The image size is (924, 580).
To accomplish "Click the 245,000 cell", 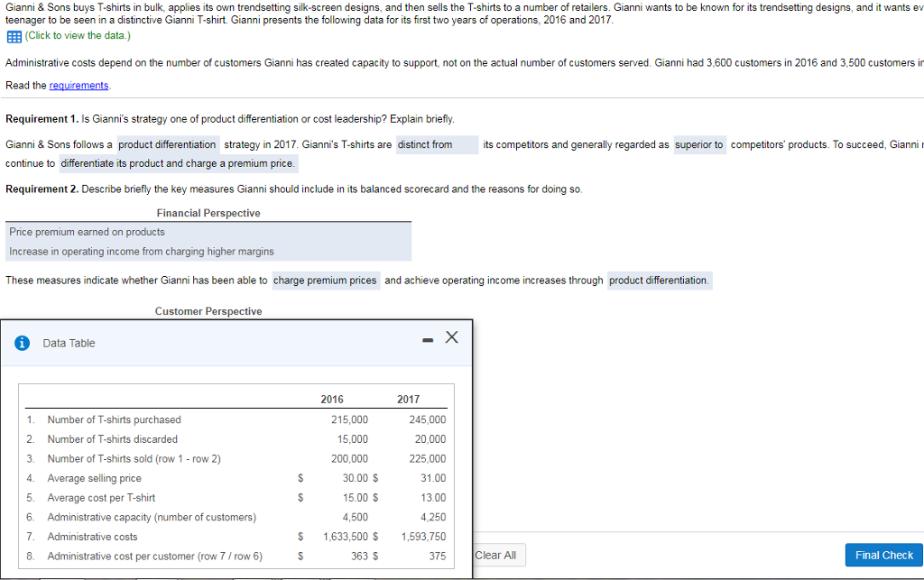I will 427,419.
